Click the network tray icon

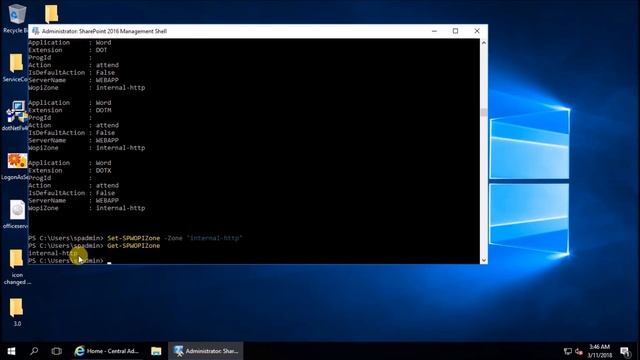(567, 351)
